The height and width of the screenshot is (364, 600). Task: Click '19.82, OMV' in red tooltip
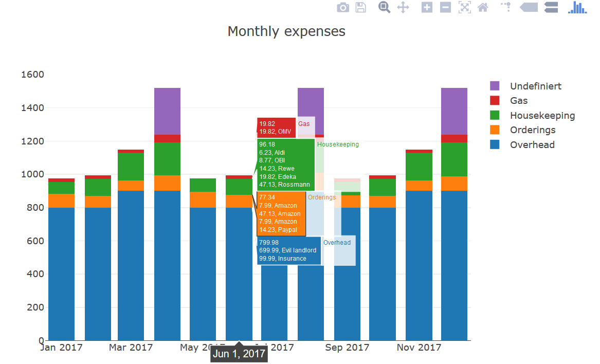pos(275,132)
